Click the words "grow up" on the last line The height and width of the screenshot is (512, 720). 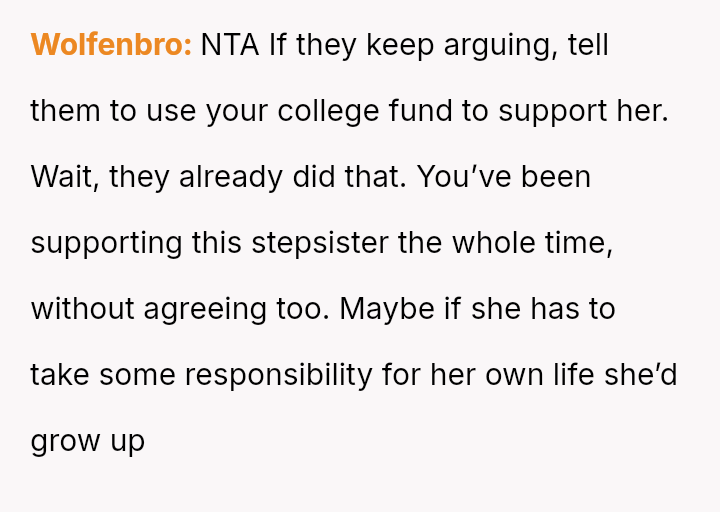pos(88,440)
